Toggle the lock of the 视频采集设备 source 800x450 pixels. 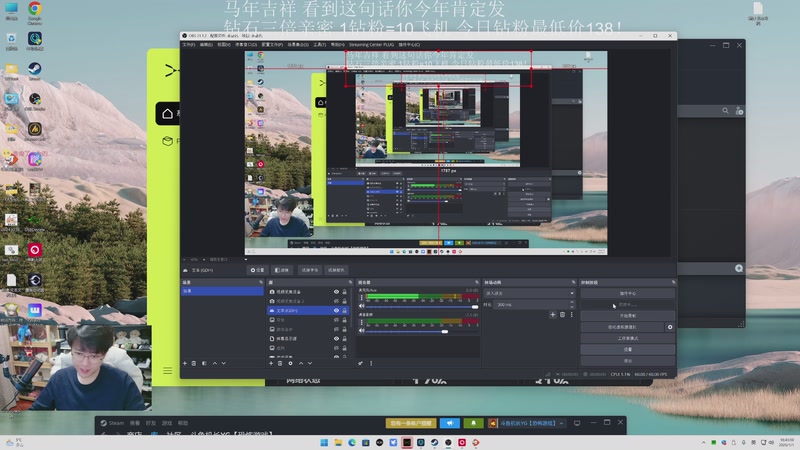click(x=344, y=292)
